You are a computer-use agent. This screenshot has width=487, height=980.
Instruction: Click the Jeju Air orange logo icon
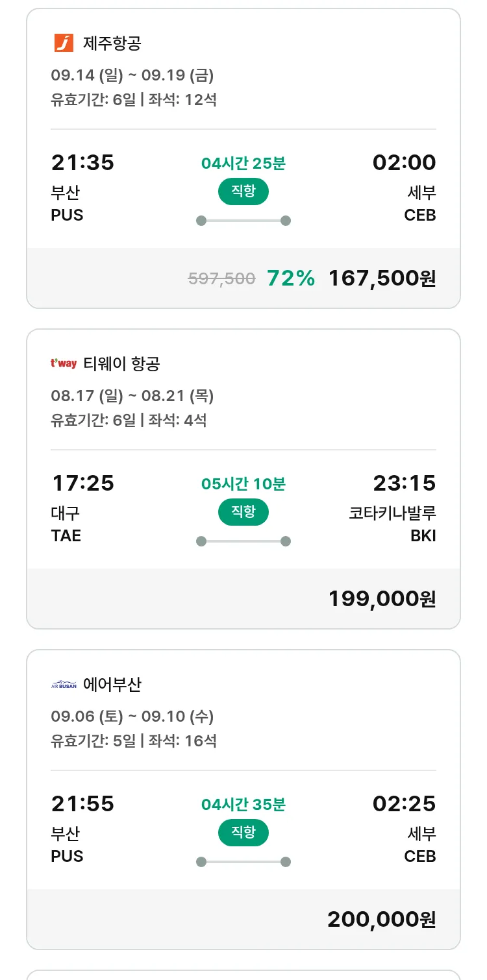pos(64,43)
